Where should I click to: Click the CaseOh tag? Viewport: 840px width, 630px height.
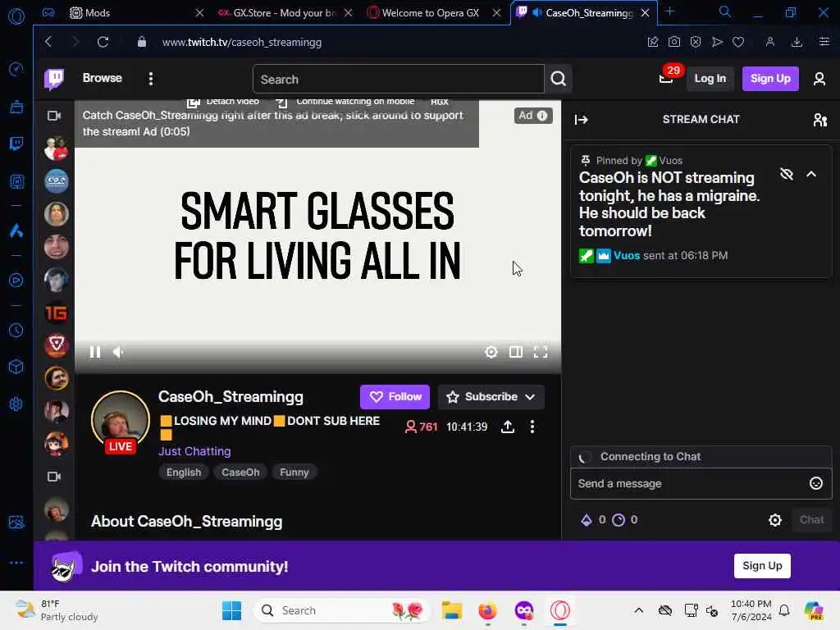pyautogui.click(x=240, y=472)
